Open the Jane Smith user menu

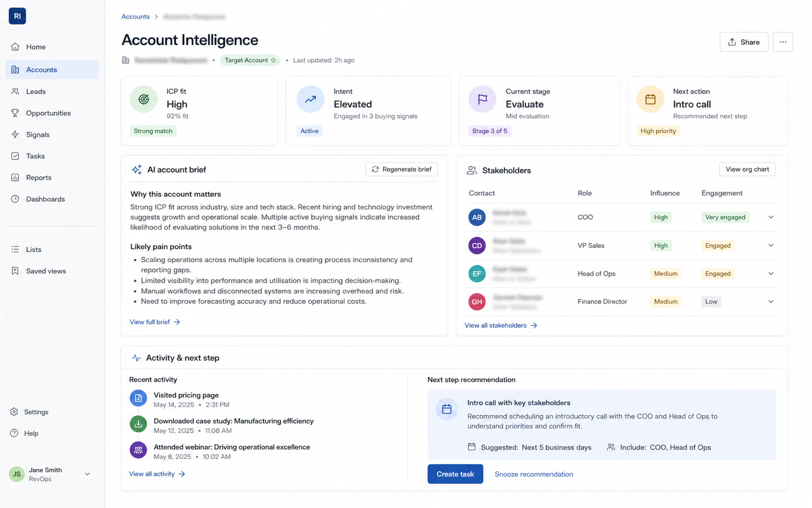tap(50, 474)
